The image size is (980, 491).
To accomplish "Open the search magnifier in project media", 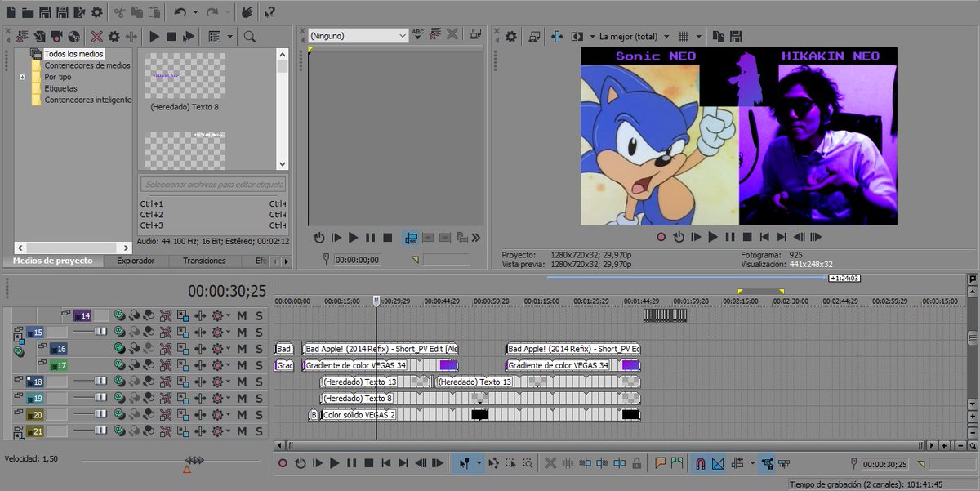I will click(x=250, y=37).
